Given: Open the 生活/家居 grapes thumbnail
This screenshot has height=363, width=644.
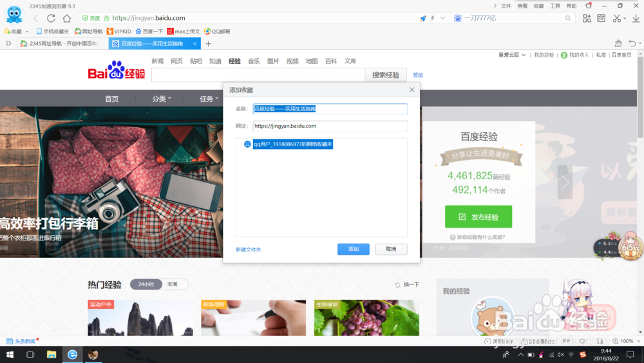Looking at the screenshot, I should 367,318.
